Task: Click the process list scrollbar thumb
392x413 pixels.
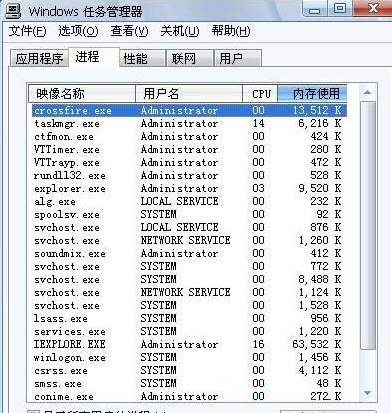Action: (x=367, y=225)
